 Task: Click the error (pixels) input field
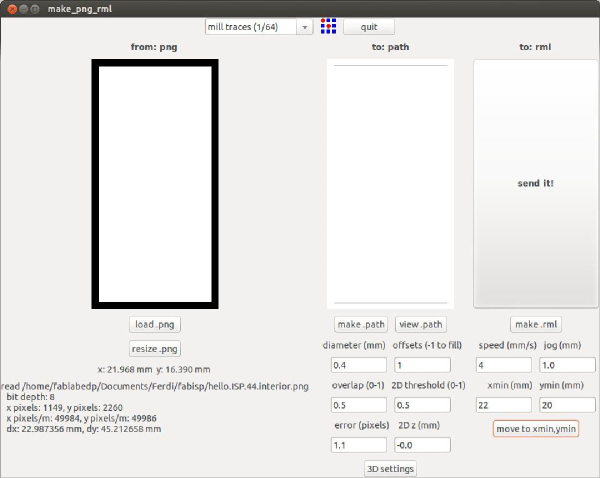pyautogui.click(x=359, y=445)
